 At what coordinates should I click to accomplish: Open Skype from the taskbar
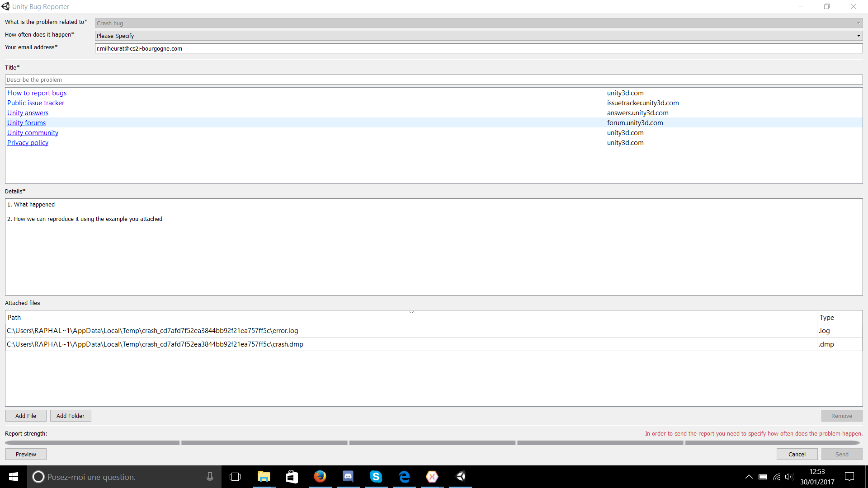(x=376, y=477)
